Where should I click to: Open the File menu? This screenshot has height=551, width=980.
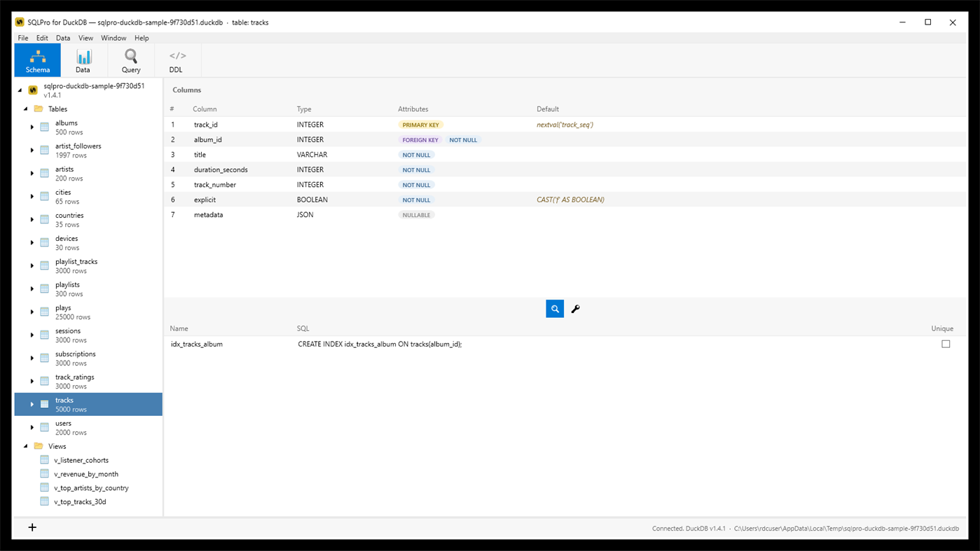[x=23, y=38]
